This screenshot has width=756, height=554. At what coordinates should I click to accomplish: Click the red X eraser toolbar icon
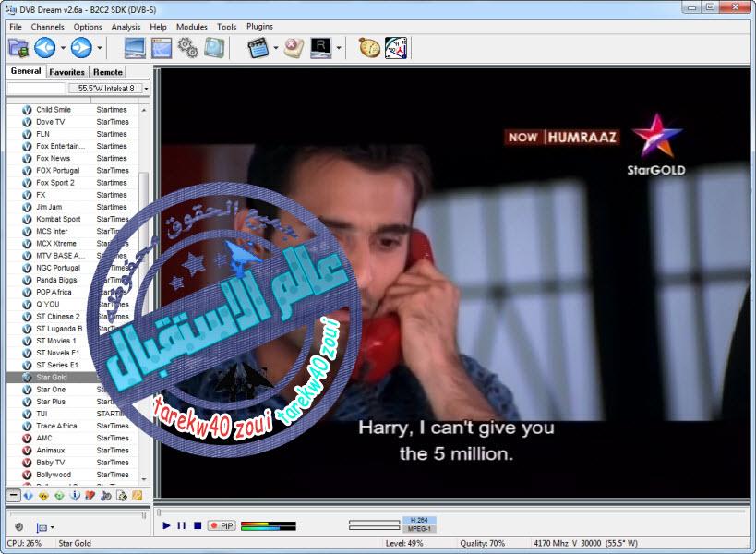[x=294, y=48]
